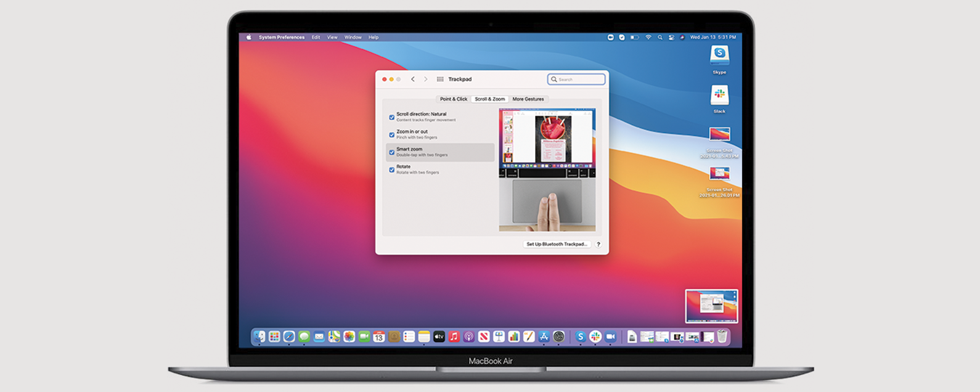
Task: Open Skype from the Dock
Action: point(580,337)
